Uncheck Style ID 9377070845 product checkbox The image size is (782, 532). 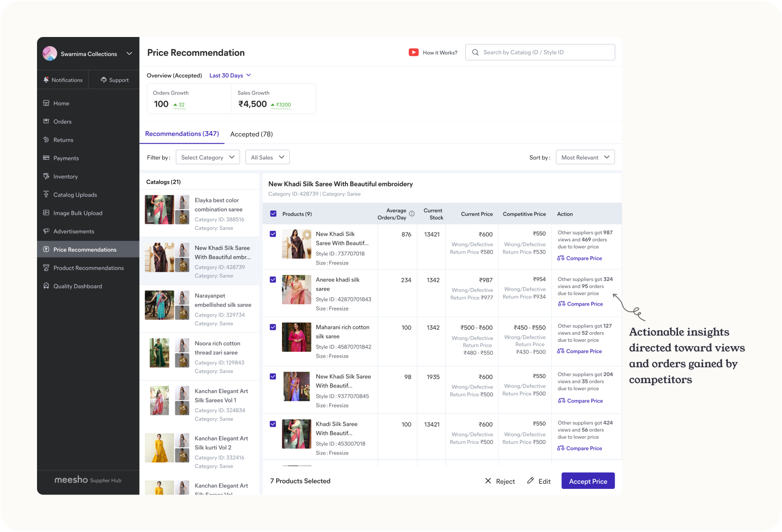point(273,377)
